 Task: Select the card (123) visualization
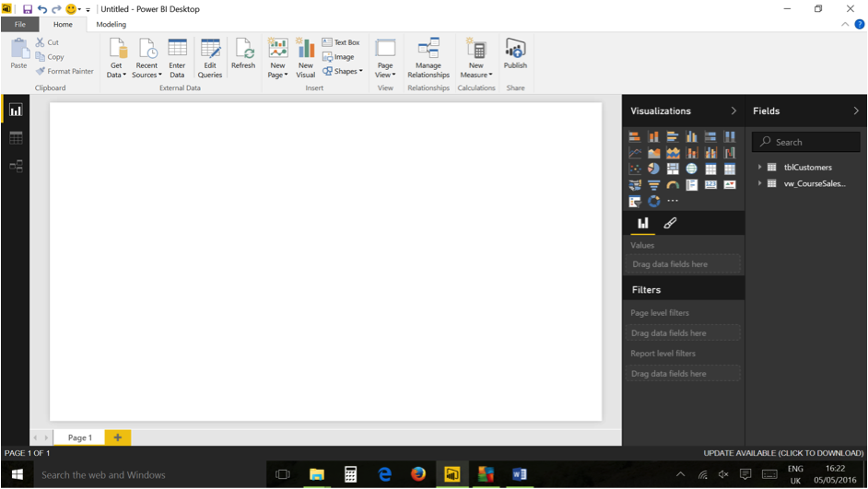coord(710,185)
